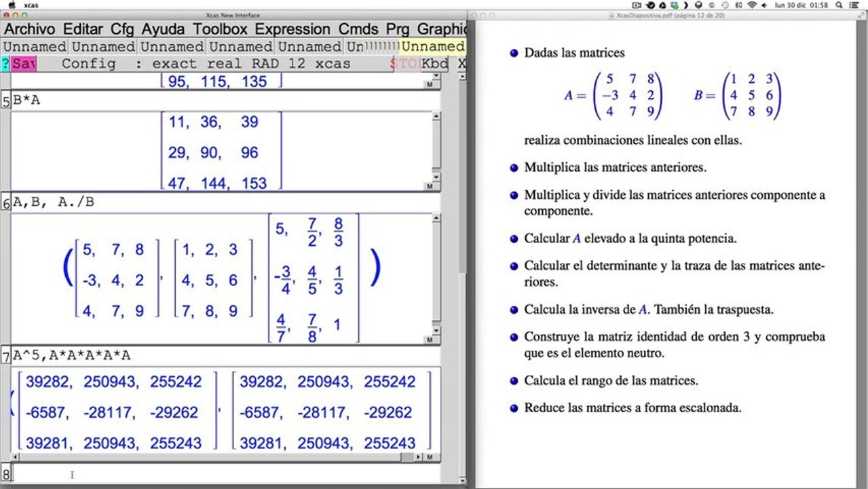868x489 pixels.
Task: Click the M button under the B*A result
Action: point(430,186)
